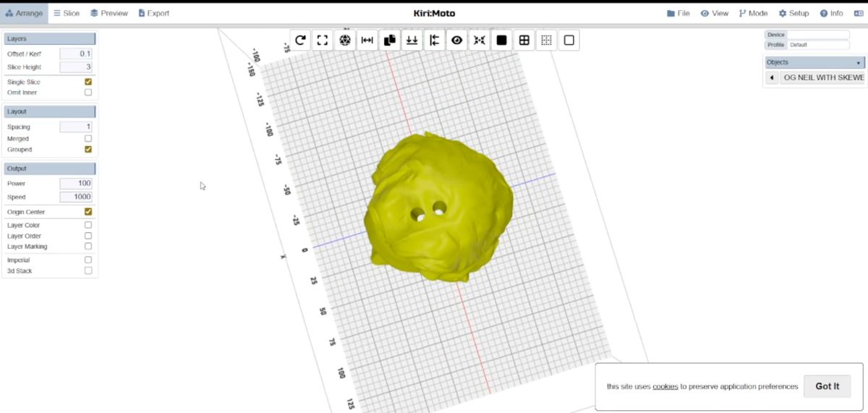Click the Slice Height input field
The image size is (868, 413).
coord(76,67)
